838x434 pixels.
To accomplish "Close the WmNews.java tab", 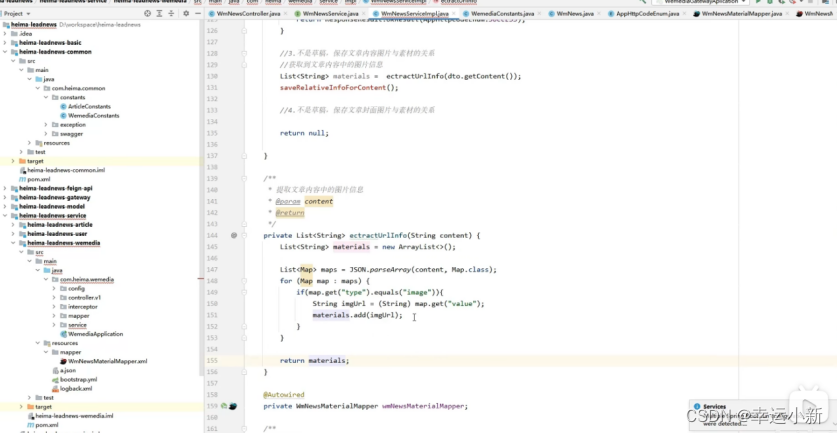I will (x=598, y=13).
